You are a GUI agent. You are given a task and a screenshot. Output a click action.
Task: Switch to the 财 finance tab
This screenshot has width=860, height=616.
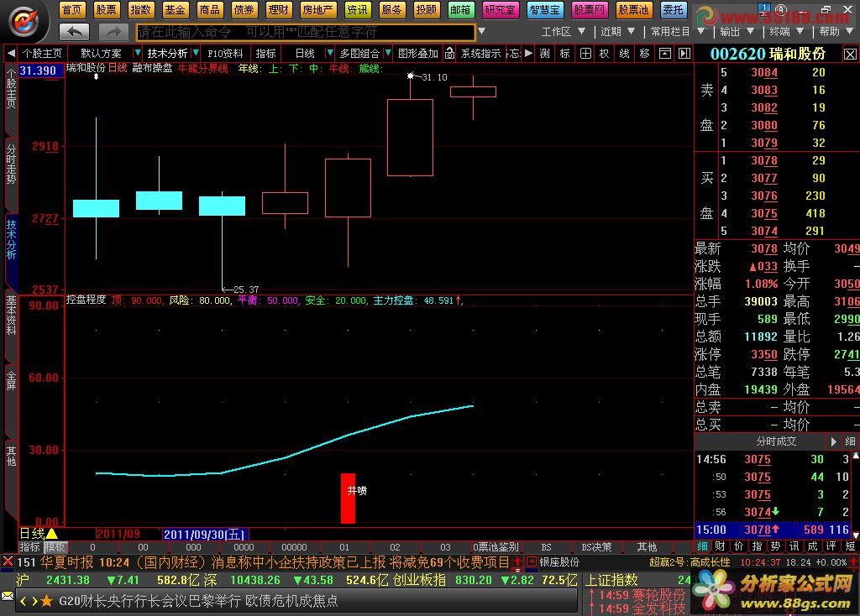point(720,546)
